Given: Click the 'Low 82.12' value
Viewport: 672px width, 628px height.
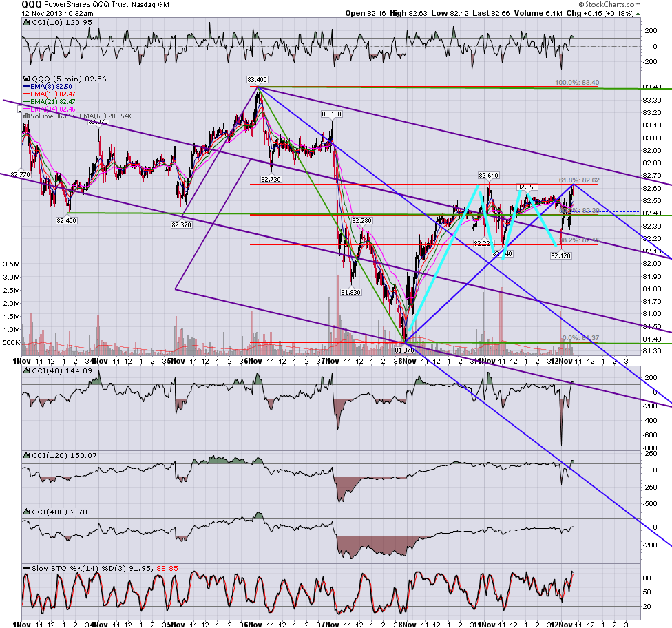Looking at the screenshot, I should pyautogui.click(x=449, y=13).
